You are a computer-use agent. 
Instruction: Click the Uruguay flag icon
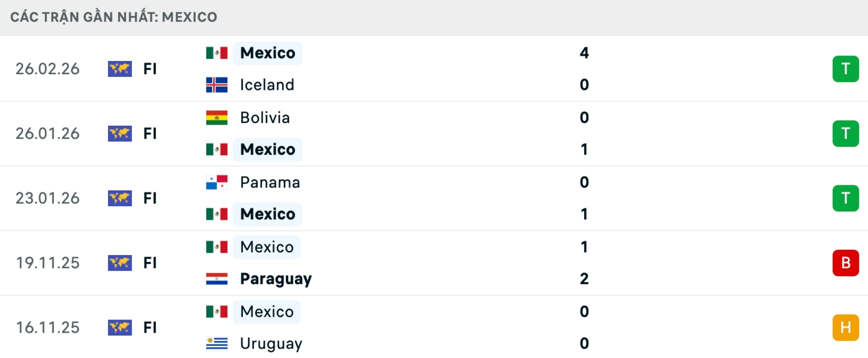pos(217,343)
